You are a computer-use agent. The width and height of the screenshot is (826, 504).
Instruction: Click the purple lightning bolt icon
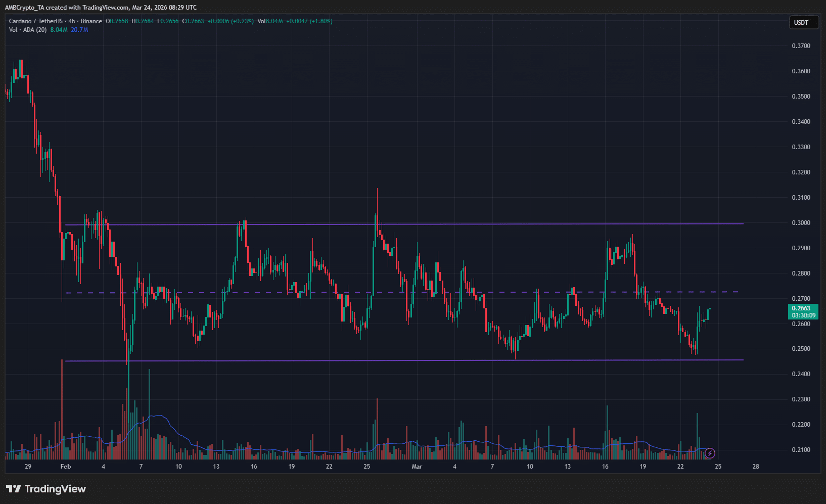point(710,453)
